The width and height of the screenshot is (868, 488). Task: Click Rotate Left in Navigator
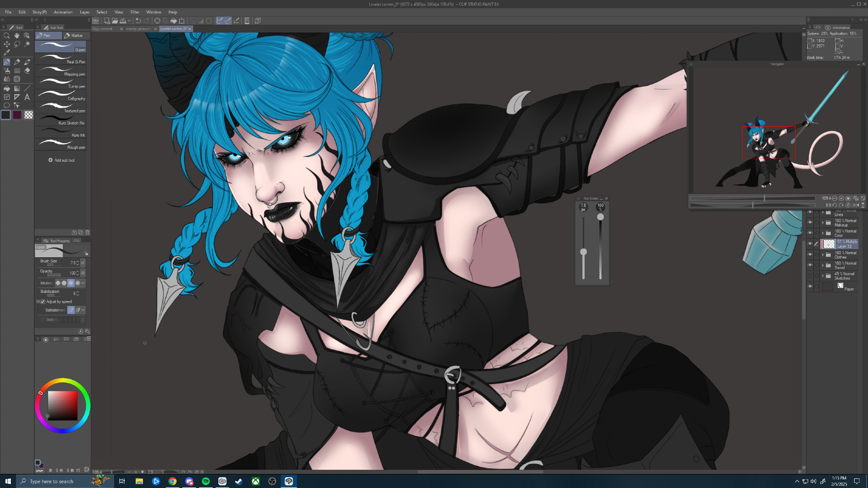click(x=835, y=205)
